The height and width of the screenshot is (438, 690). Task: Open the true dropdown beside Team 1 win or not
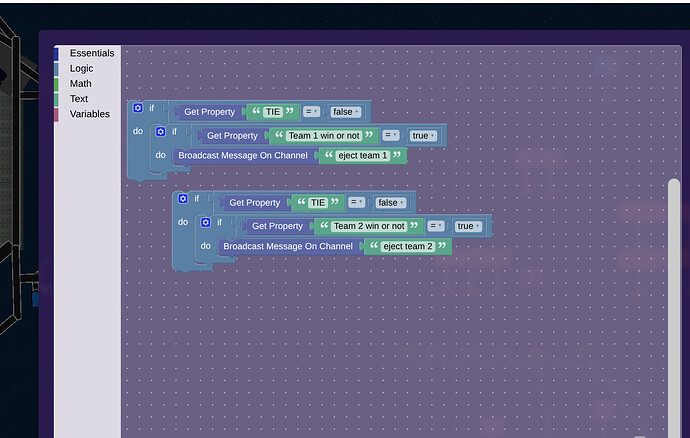coord(422,135)
